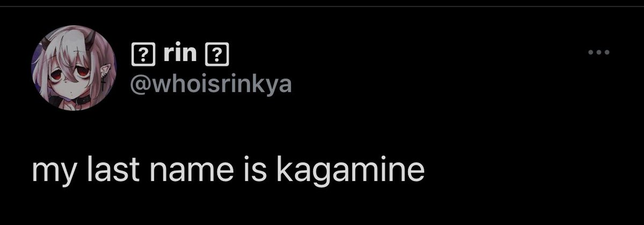Click the middle dot of options menu

(x=599, y=52)
